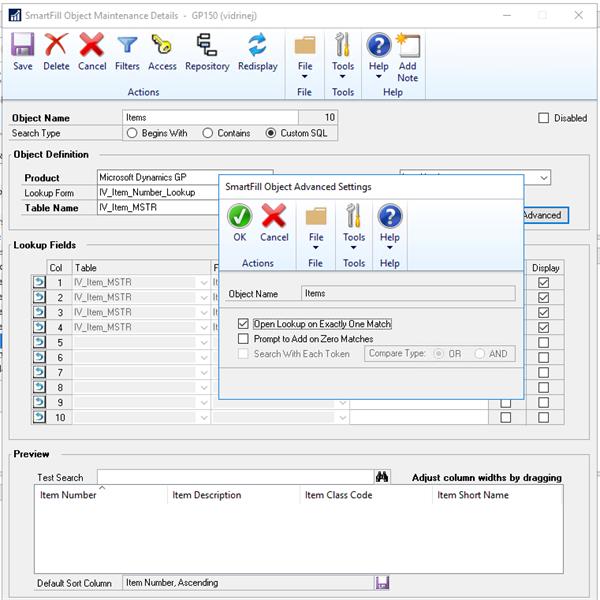The image size is (600, 600).
Task: Select the Begins With radio button
Action: (132, 133)
